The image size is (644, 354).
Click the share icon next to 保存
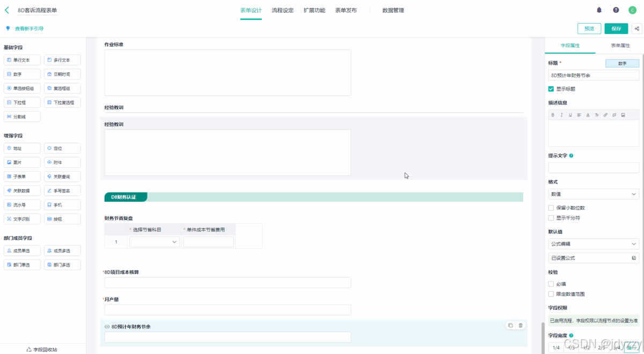tap(637, 28)
